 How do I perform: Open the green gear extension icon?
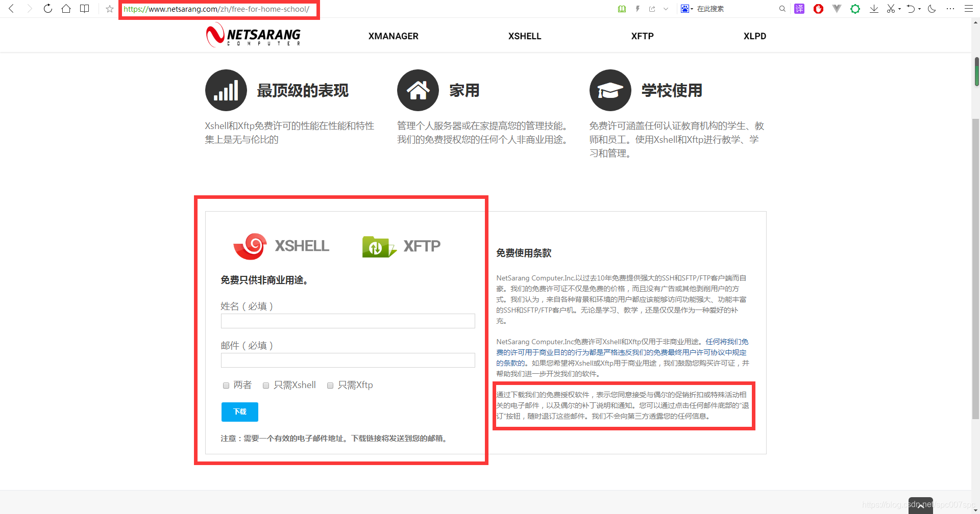coord(855,9)
